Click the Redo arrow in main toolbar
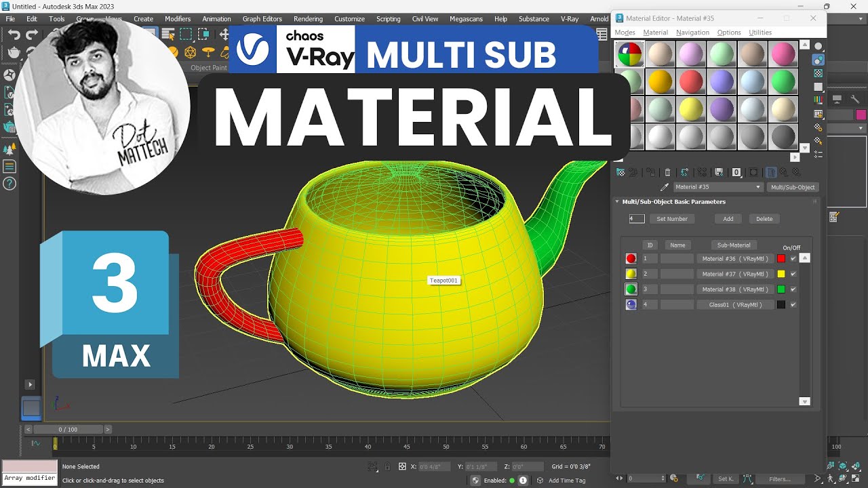Screen dimensions: 868x488 point(31,35)
